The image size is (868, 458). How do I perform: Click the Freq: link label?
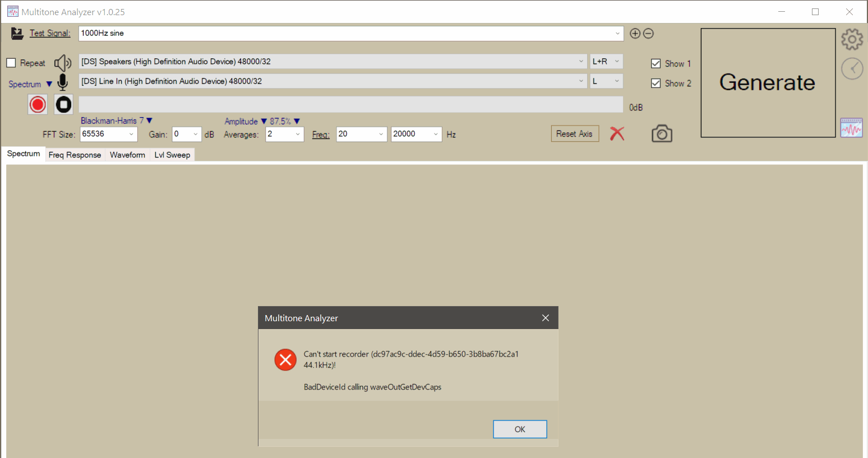(x=321, y=135)
